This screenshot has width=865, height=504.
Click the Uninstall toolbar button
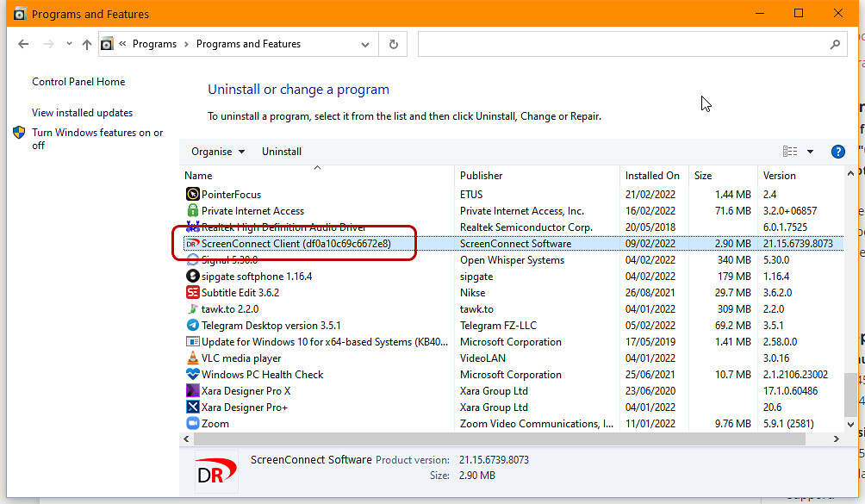282,152
